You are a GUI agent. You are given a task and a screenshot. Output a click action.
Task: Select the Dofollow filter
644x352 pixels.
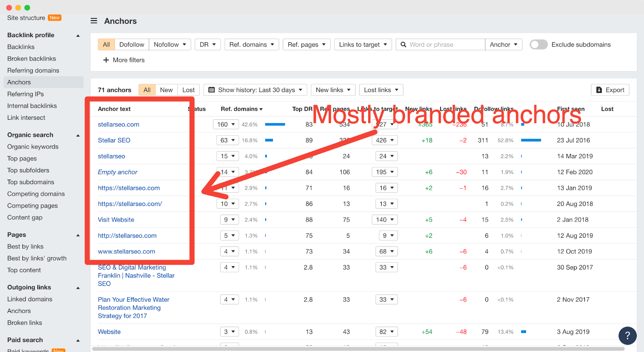(132, 45)
